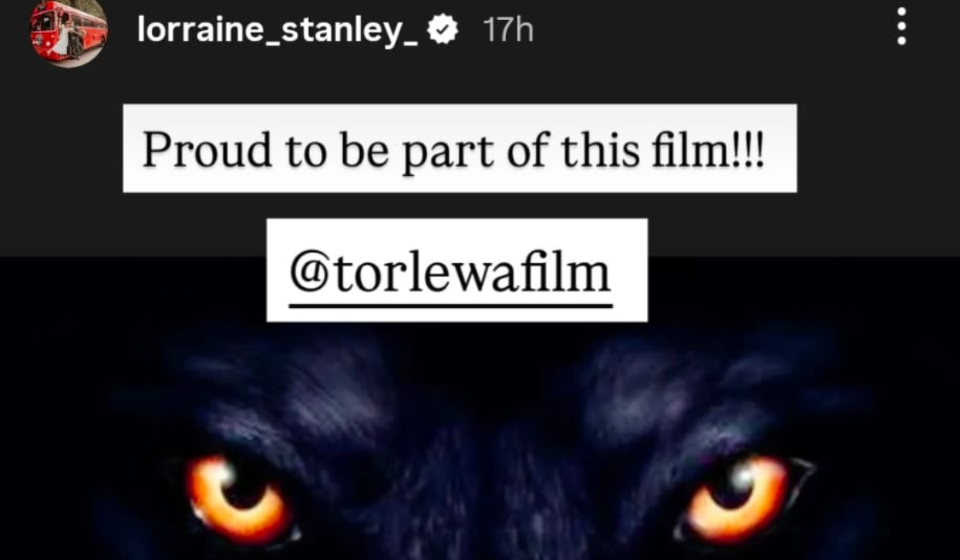Tap the @ symbol in the mention sticker
The width and height of the screenshot is (960, 560).
[305, 274]
